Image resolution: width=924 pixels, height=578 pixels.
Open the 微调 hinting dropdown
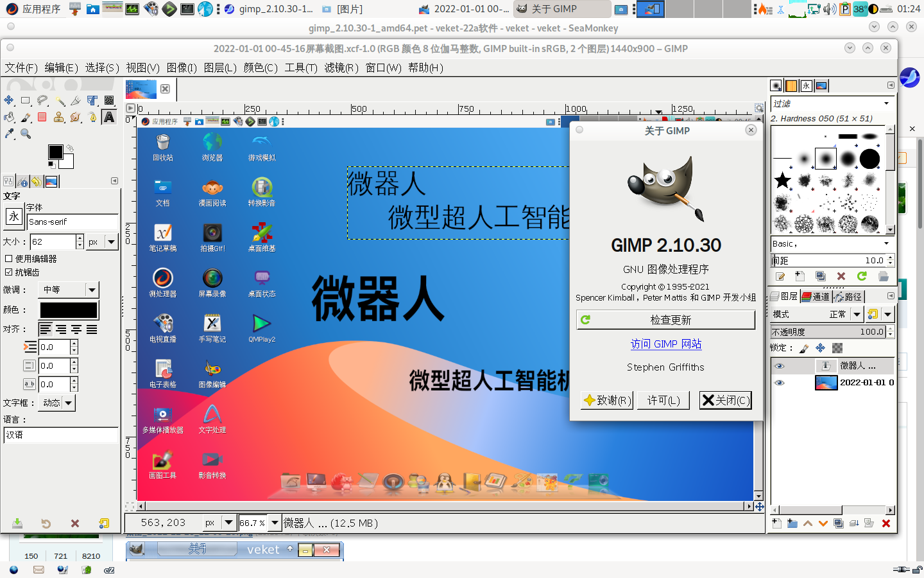click(x=68, y=290)
